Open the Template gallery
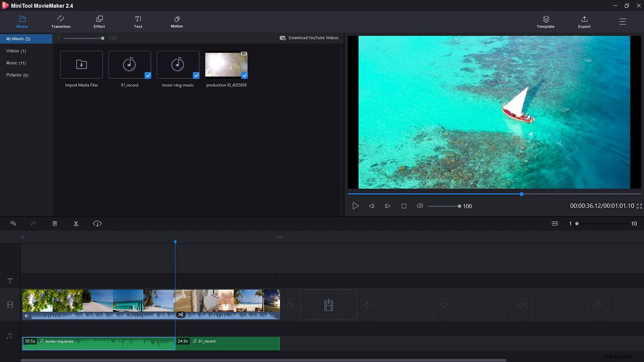Screen dimensions: 644x362 click(x=545, y=22)
